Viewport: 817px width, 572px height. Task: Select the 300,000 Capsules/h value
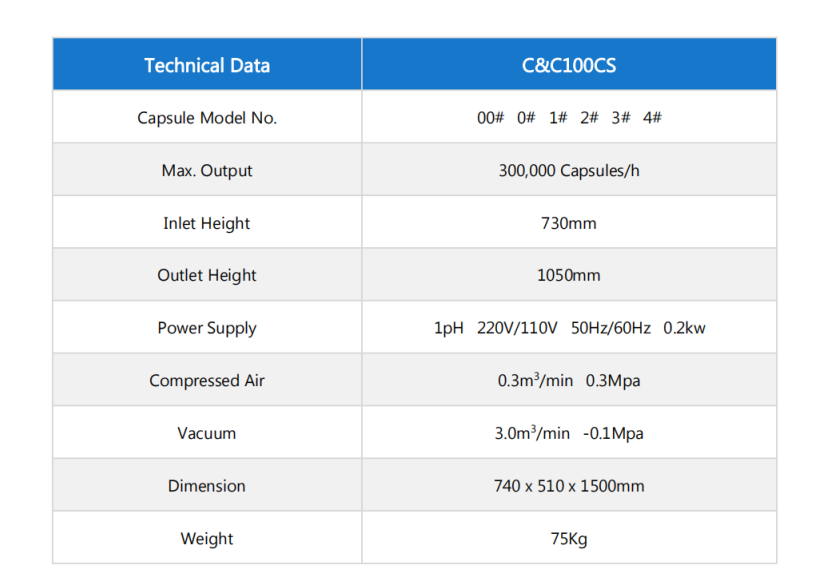pos(569,171)
